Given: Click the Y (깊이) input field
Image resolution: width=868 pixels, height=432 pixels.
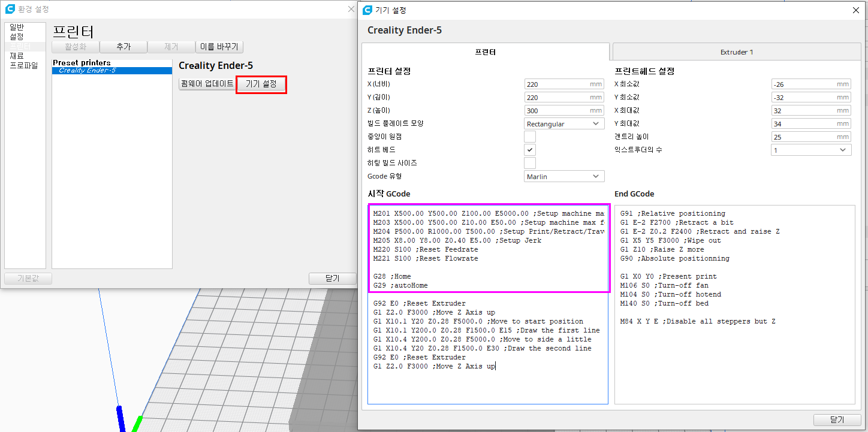Looking at the screenshot, I should [x=564, y=97].
